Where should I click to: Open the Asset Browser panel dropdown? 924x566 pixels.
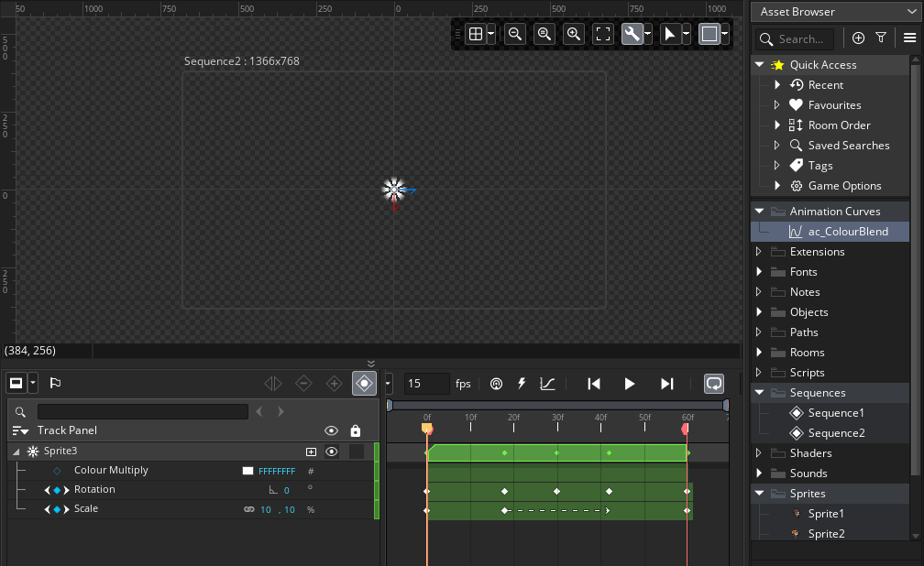[x=911, y=11]
